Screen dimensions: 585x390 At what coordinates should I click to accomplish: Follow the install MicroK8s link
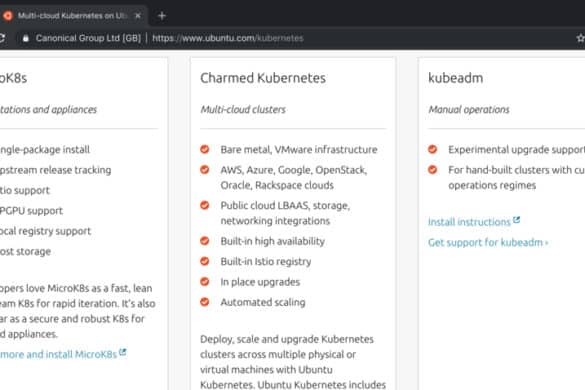[59, 355]
